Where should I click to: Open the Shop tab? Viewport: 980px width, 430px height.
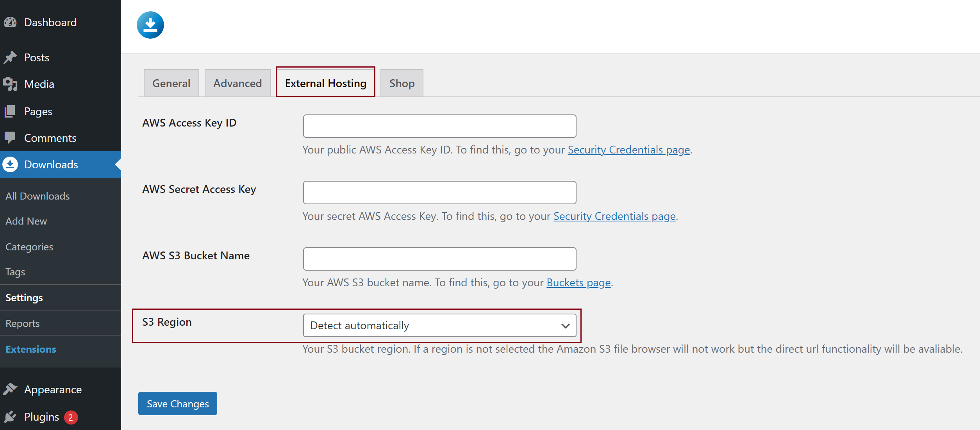(x=402, y=83)
